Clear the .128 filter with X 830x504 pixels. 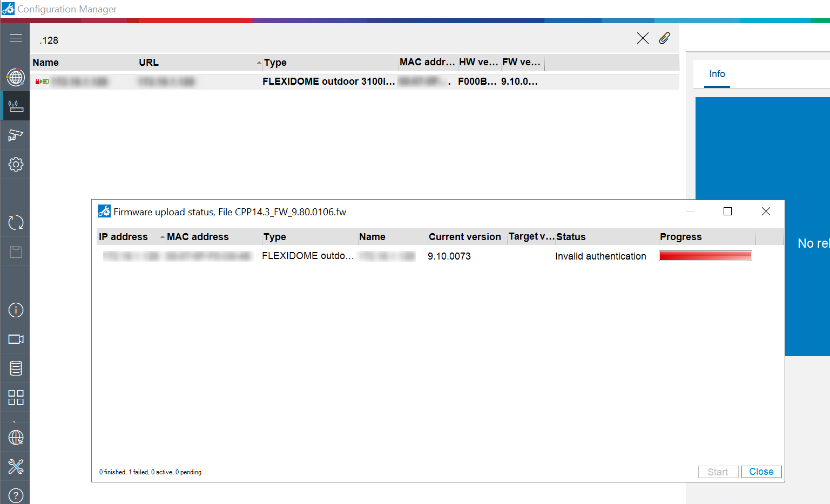(x=643, y=38)
